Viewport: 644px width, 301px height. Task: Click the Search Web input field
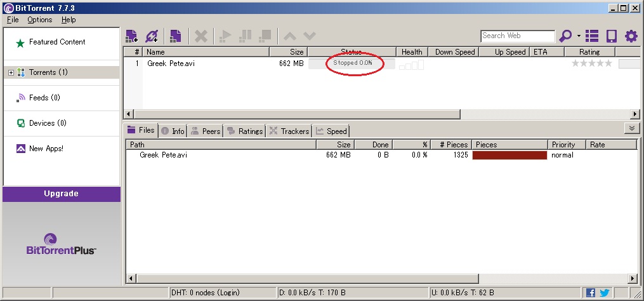517,36
